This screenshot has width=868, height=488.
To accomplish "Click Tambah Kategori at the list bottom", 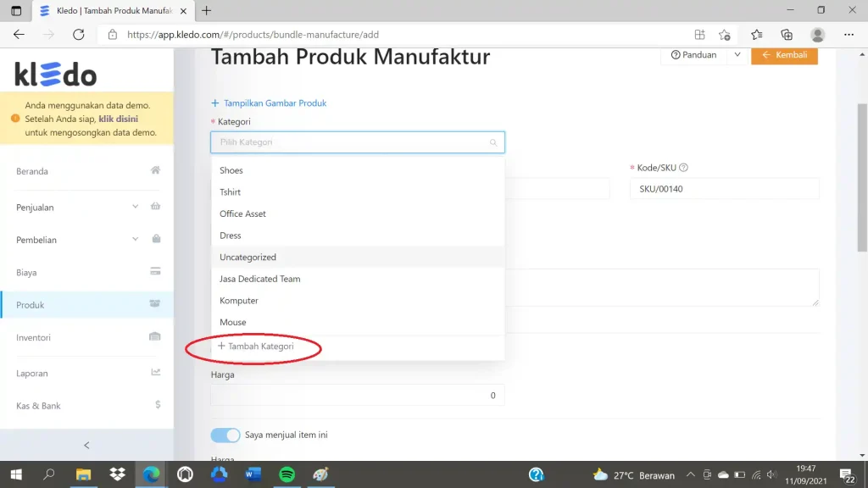I will click(256, 347).
